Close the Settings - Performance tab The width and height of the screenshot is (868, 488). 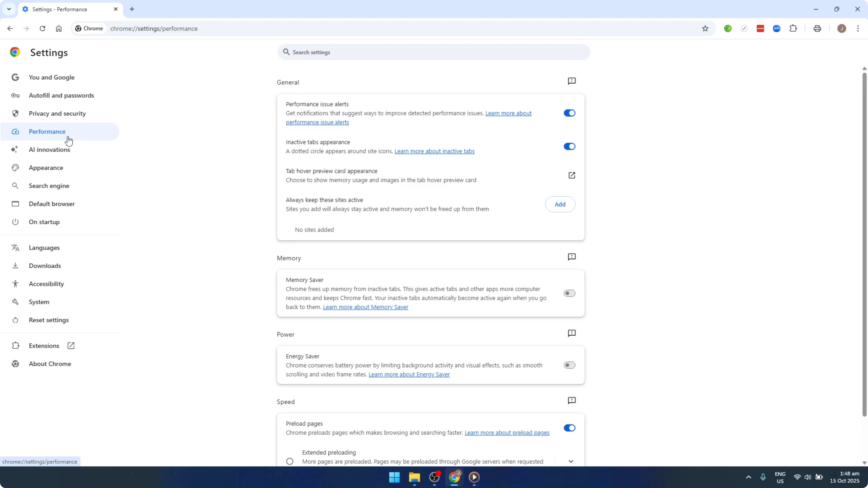pos(116,9)
